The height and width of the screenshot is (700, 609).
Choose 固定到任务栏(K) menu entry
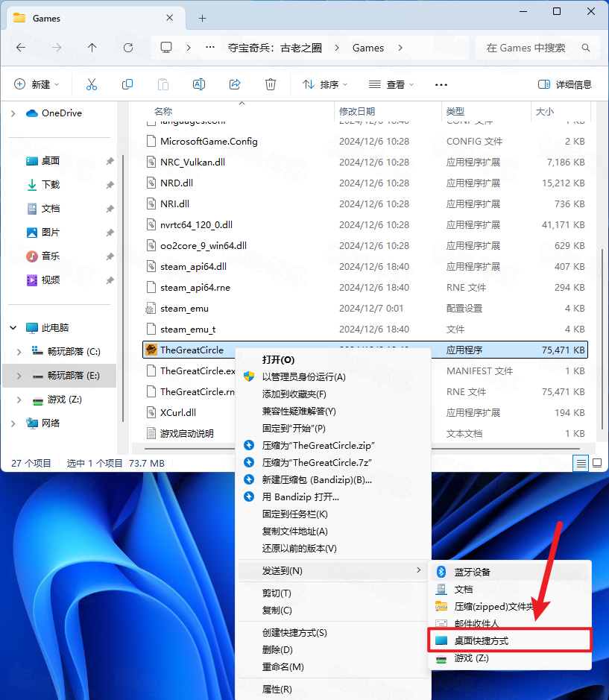click(332, 514)
